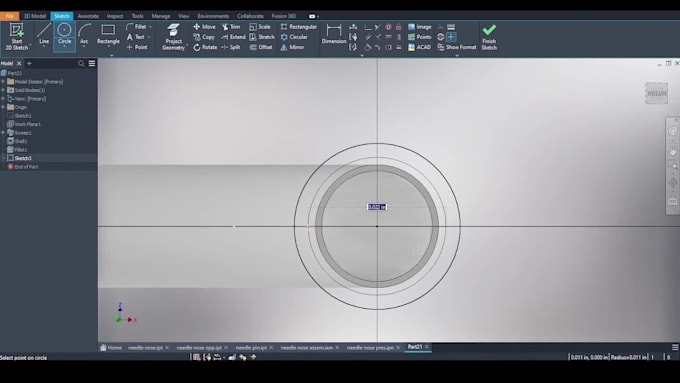Insert ACAD file
This screenshot has height=383, width=680.
click(419, 47)
